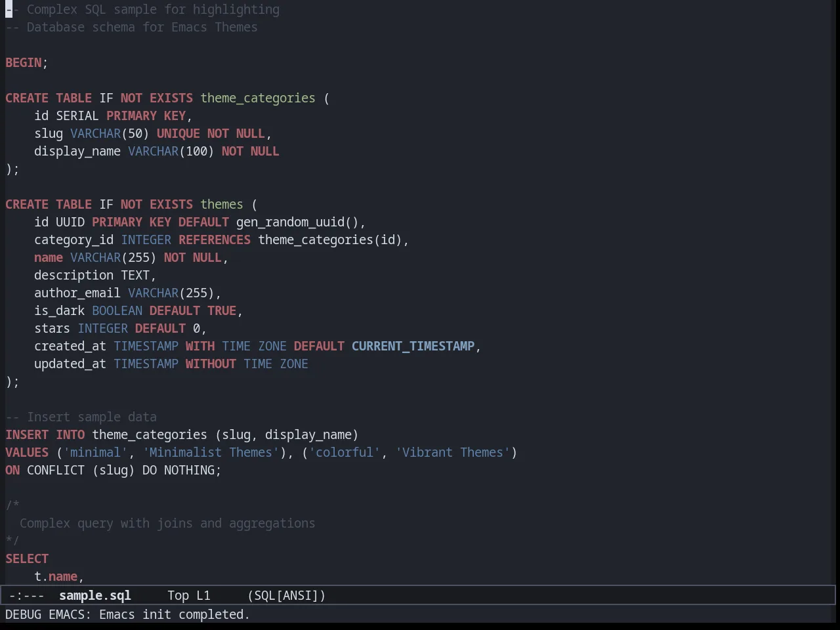Viewport: 840px width, 630px height.
Task: Click the UNIQUE keyword on slug line
Action: coord(178,133)
